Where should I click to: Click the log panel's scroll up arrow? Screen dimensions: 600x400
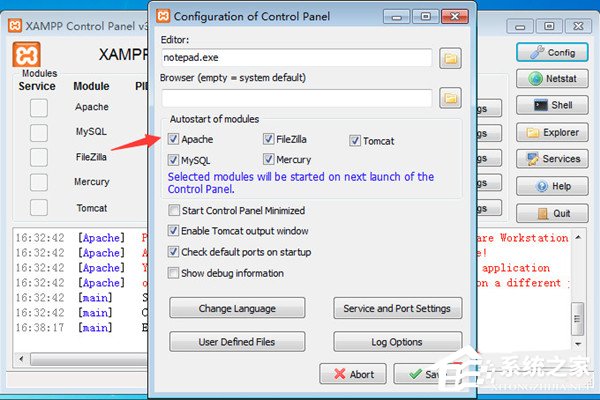coord(578,238)
